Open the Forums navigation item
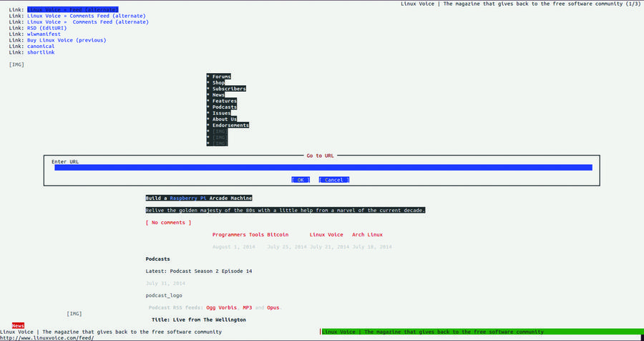Screen dimensions: 644x341 pos(221,77)
